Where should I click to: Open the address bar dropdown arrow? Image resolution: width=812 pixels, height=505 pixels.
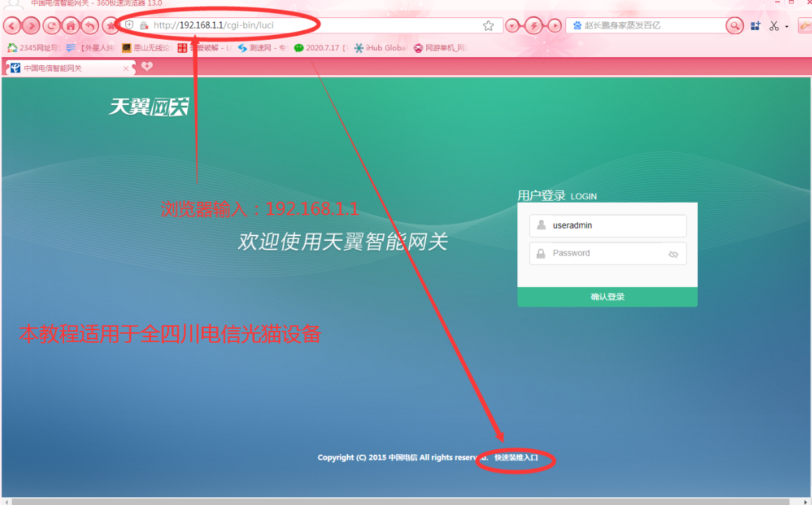coord(512,25)
